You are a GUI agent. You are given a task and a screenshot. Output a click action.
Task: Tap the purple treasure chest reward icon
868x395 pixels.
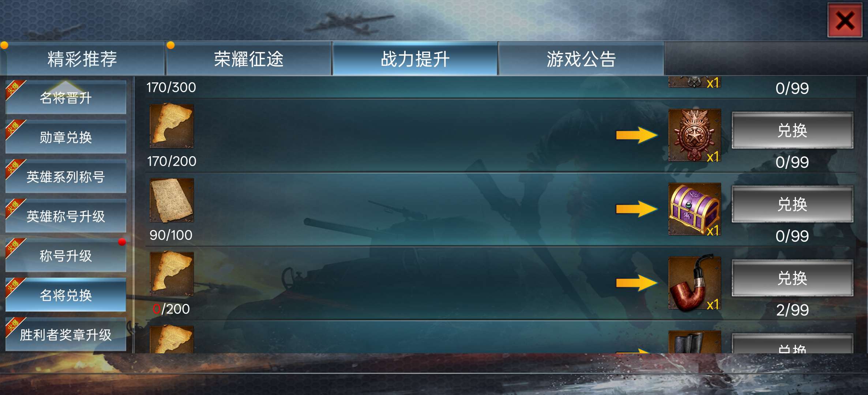click(694, 209)
